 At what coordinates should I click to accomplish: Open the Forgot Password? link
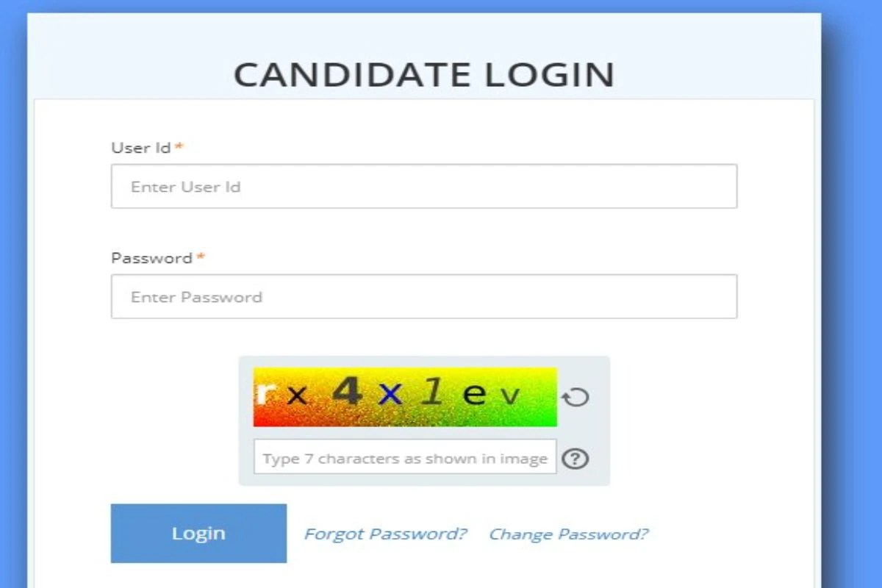click(x=386, y=534)
